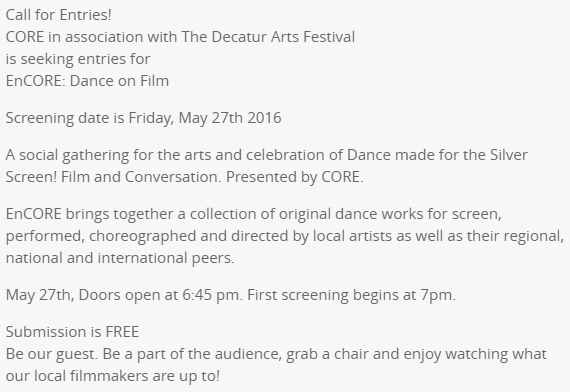This screenshot has width=570, height=392.
Task: Click the 'Doors open at 6:45 pm.' sentence
Action: coord(160,295)
